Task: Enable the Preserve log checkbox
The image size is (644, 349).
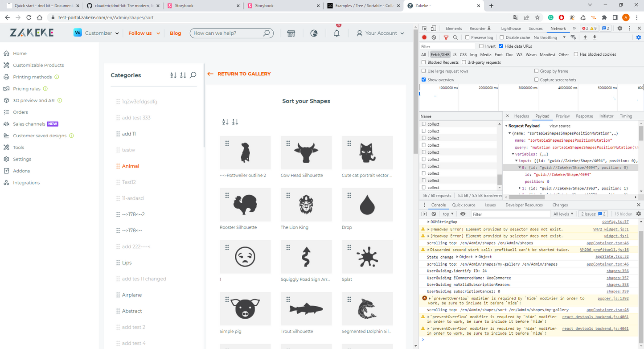Action: click(467, 37)
